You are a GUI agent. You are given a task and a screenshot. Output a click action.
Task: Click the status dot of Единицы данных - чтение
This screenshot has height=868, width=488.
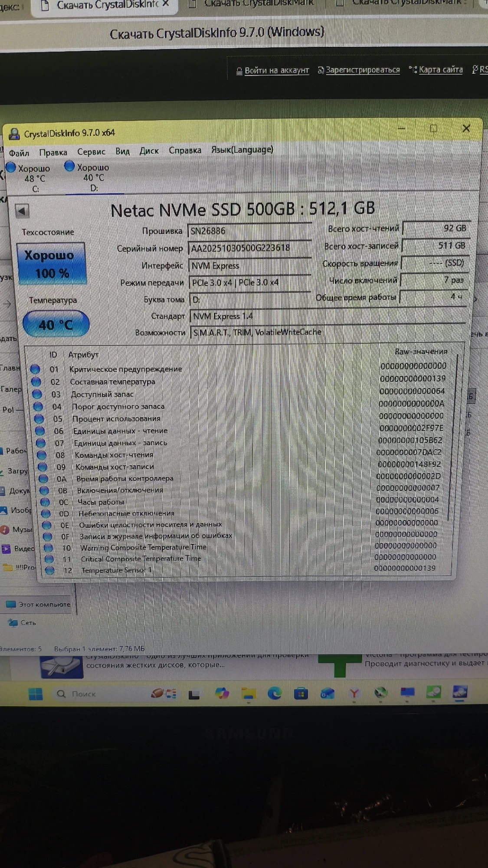tap(39, 431)
